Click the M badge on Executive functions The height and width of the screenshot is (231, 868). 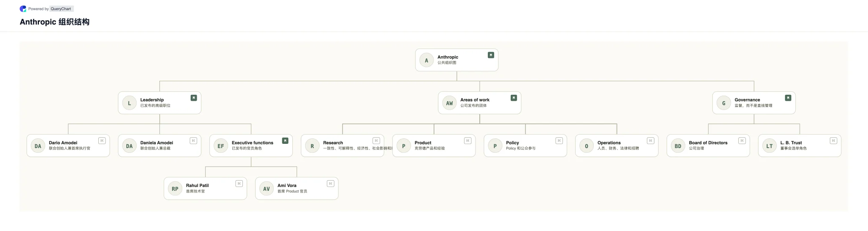pos(285,140)
